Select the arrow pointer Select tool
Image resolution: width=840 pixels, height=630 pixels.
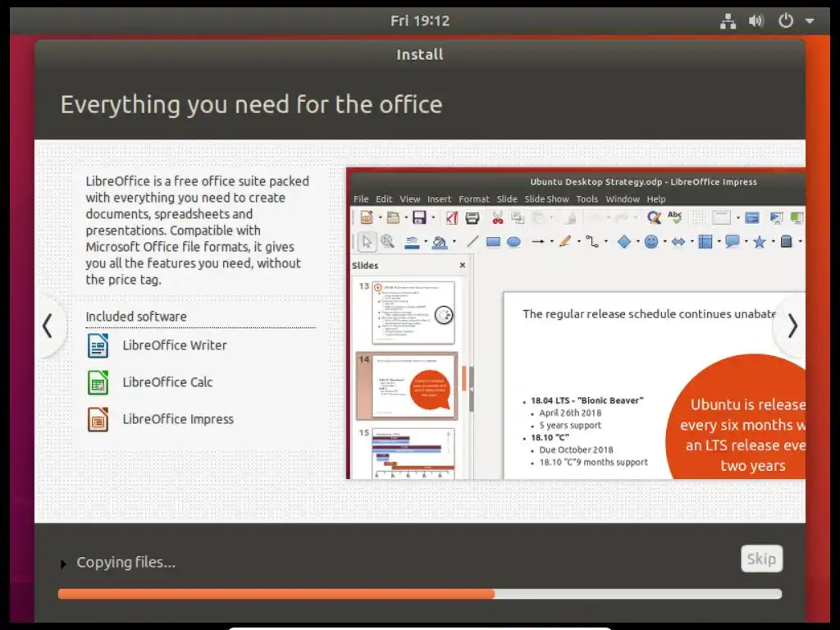point(367,242)
